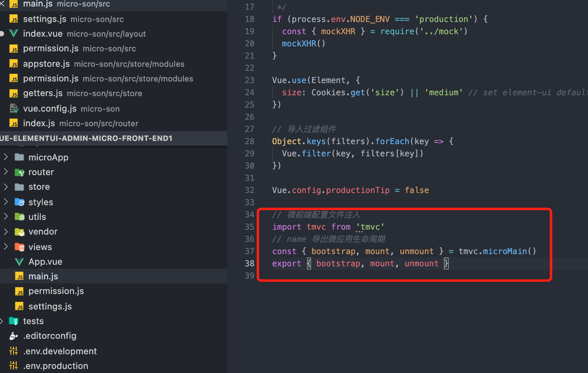588x373 pixels.
Task: Click the config file icon beside vue.config.js
Action: [14, 109]
